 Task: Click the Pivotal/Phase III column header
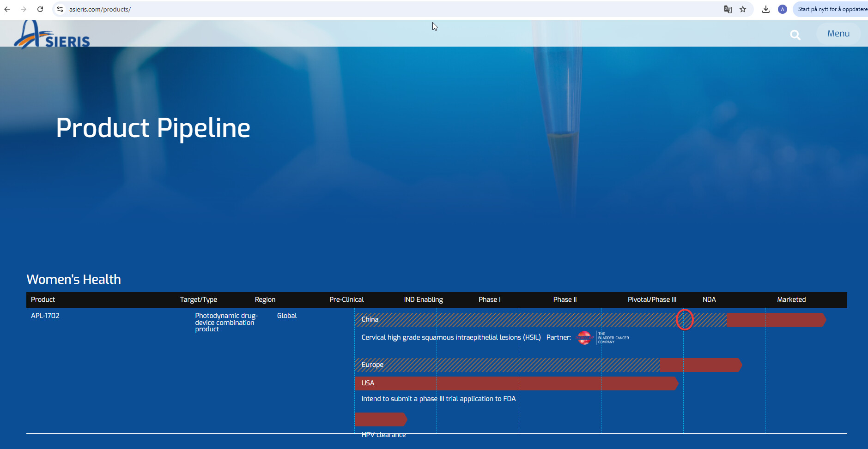[652, 299]
